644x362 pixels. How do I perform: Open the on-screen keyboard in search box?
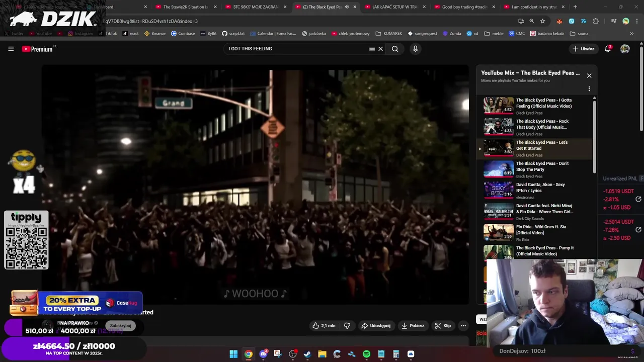point(372,49)
